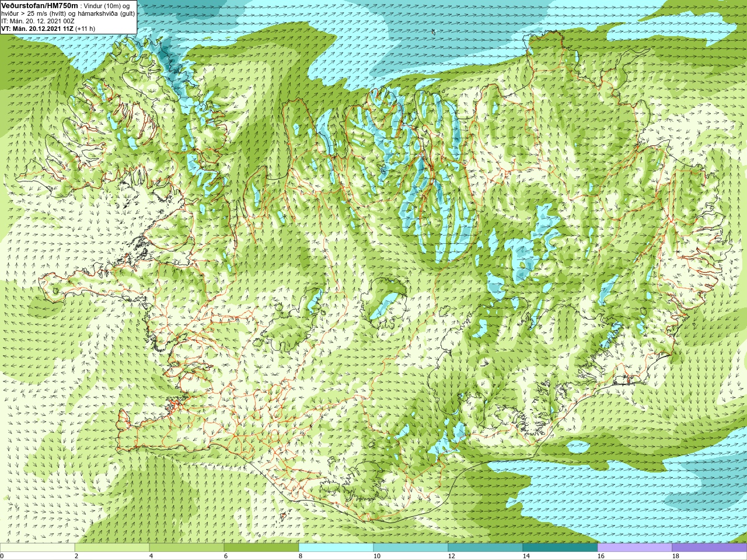Click the '8' scale label
This screenshot has width=747, height=560.
pos(301,556)
